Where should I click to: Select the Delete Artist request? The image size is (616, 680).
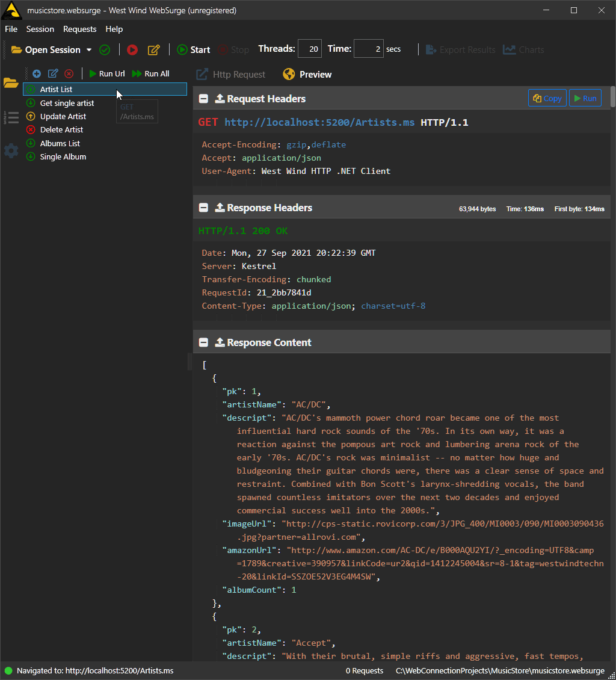point(61,129)
